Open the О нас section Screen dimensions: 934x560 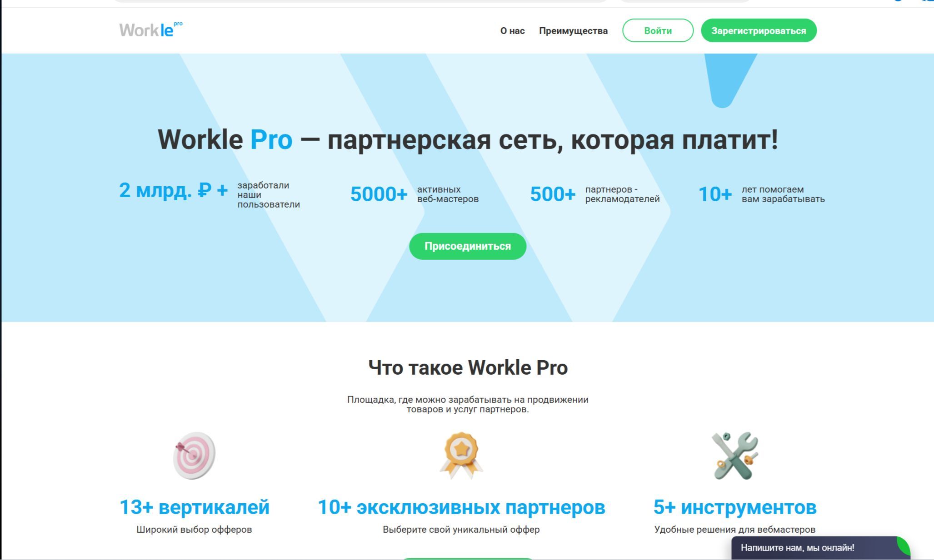[x=512, y=31]
